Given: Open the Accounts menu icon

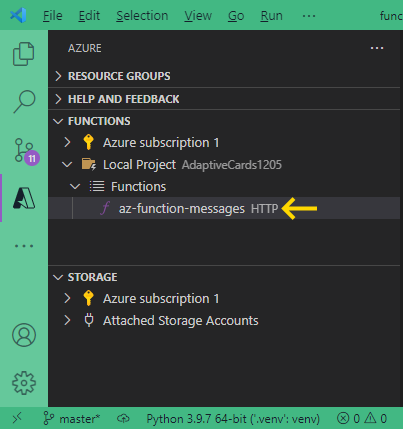Looking at the screenshot, I should click(24, 335).
